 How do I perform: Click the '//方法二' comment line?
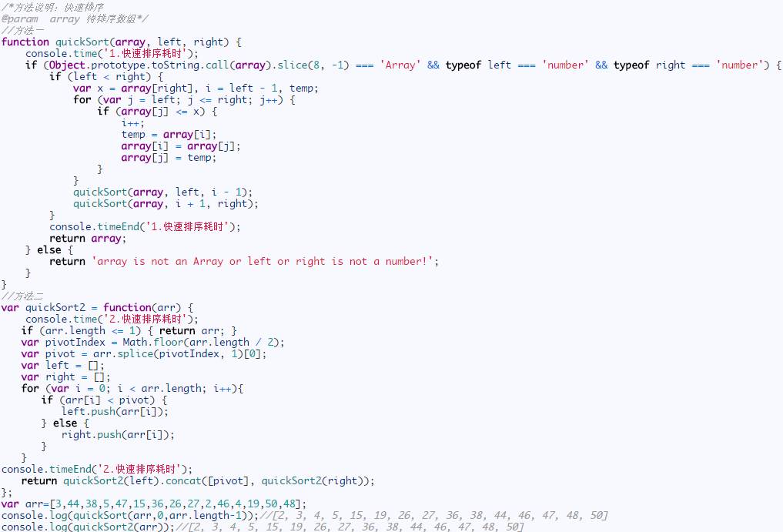(22, 296)
